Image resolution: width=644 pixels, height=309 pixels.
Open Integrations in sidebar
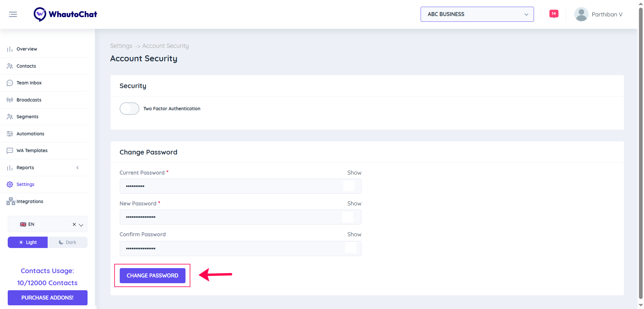click(x=30, y=201)
